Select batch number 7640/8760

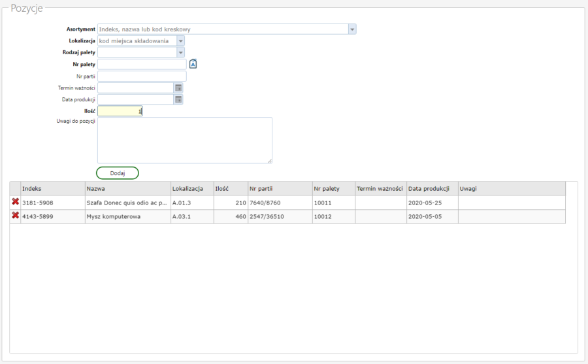(280, 203)
